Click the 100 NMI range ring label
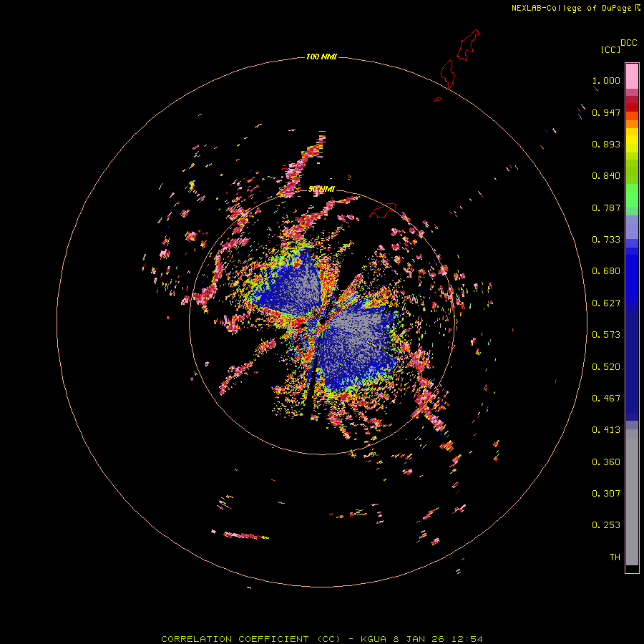The height and width of the screenshot is (644, 644). pos(321,57)
